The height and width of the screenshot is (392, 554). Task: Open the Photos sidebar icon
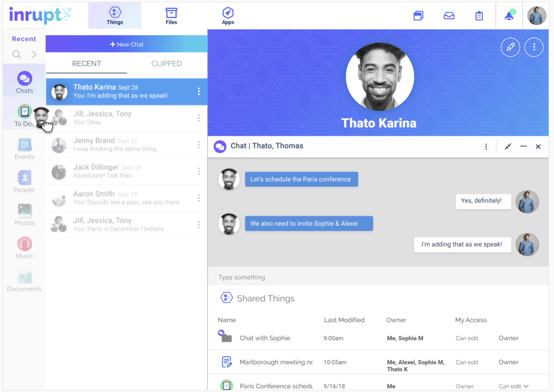point(24,210)
